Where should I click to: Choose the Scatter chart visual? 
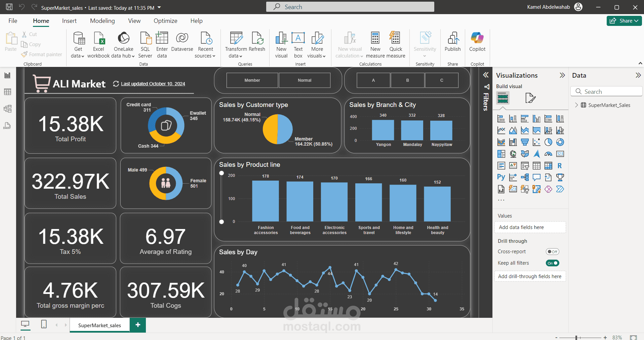tap(536, 142)
